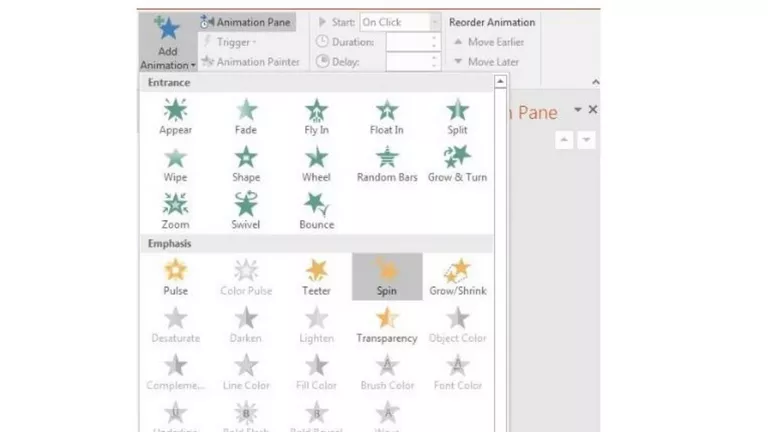Select the Zoom entrance animation
The image size is (768, 432).
(175, 211)
